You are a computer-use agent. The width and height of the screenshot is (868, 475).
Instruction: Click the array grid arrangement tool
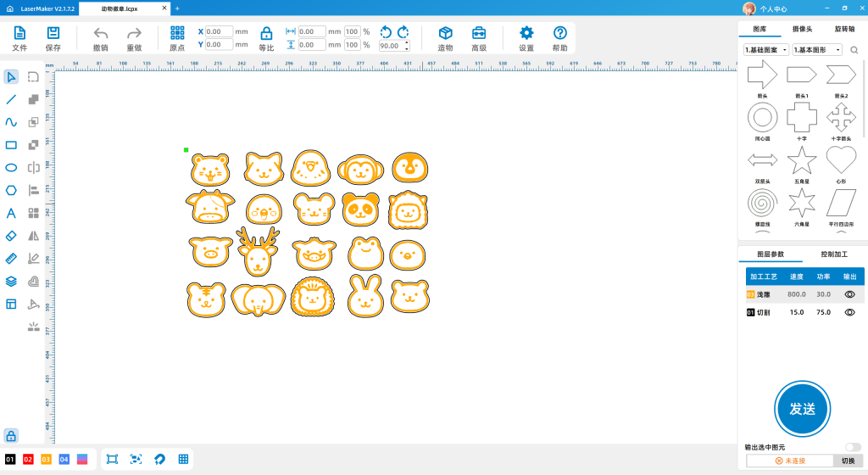click(x=33, y=213)
